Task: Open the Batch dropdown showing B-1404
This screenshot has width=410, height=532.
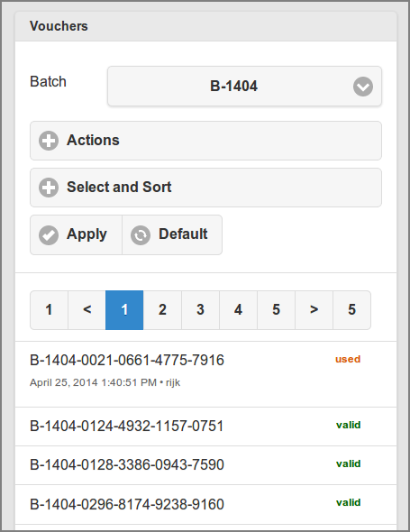Action: (244, 87)
